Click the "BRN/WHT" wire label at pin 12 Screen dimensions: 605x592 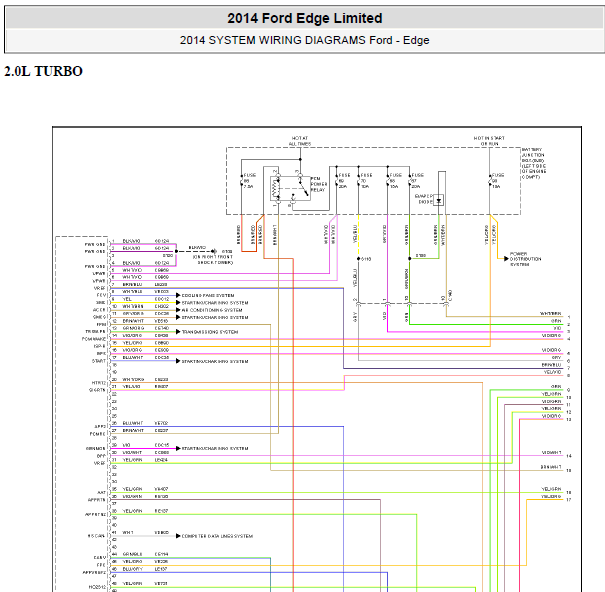pyautogui.click(x=133, y=321)
